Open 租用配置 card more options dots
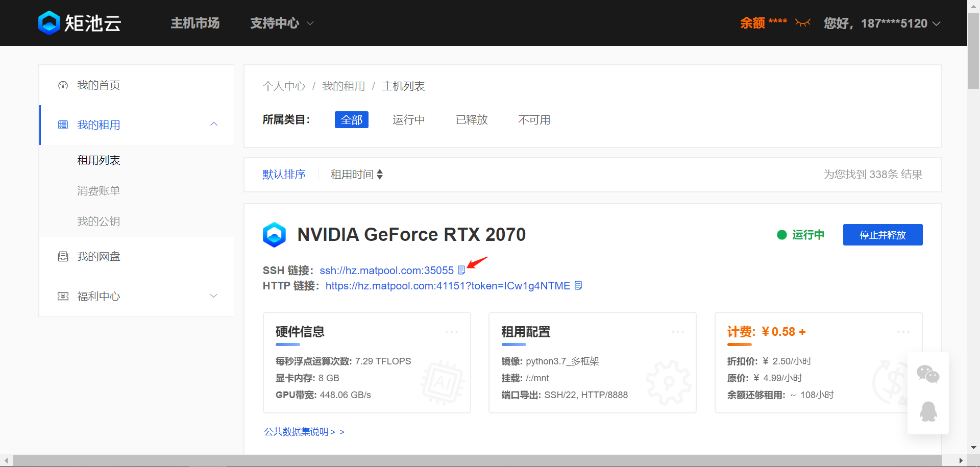This screenshot has width=980, height=467. click(x=678, y=332)
